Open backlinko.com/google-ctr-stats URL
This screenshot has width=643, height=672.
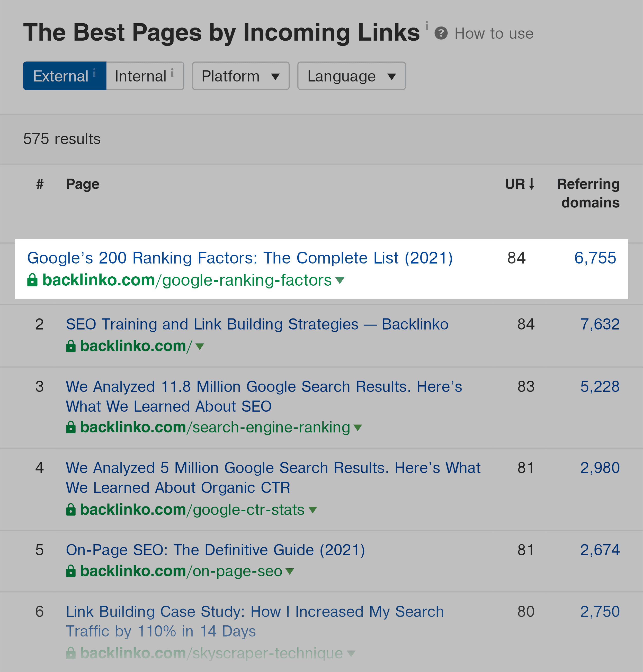(192, 510)
